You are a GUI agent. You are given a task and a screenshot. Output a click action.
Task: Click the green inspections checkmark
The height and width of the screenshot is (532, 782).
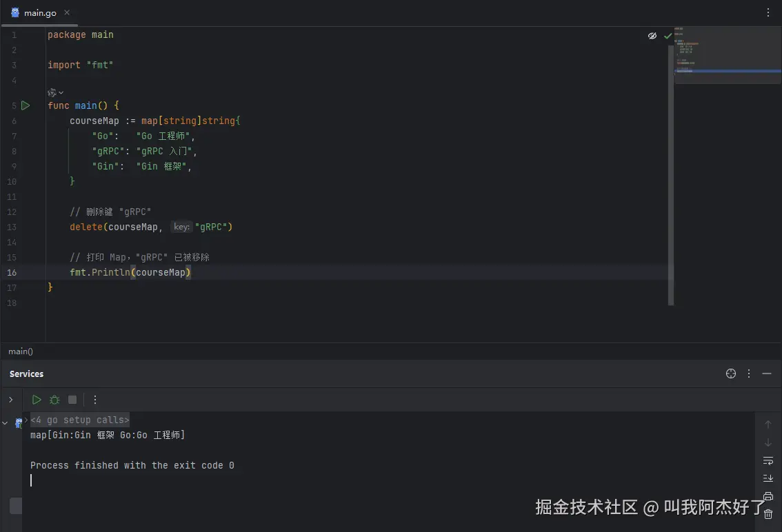668,36
